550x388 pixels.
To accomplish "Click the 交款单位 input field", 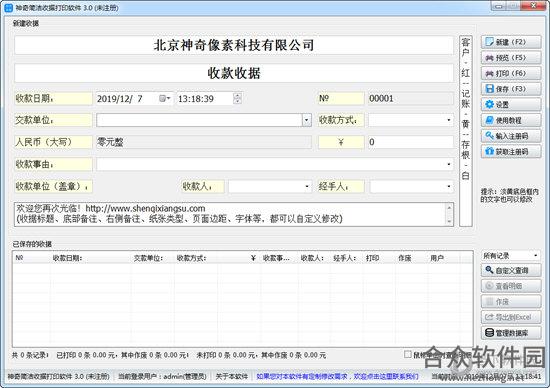I will pos(199,120).
